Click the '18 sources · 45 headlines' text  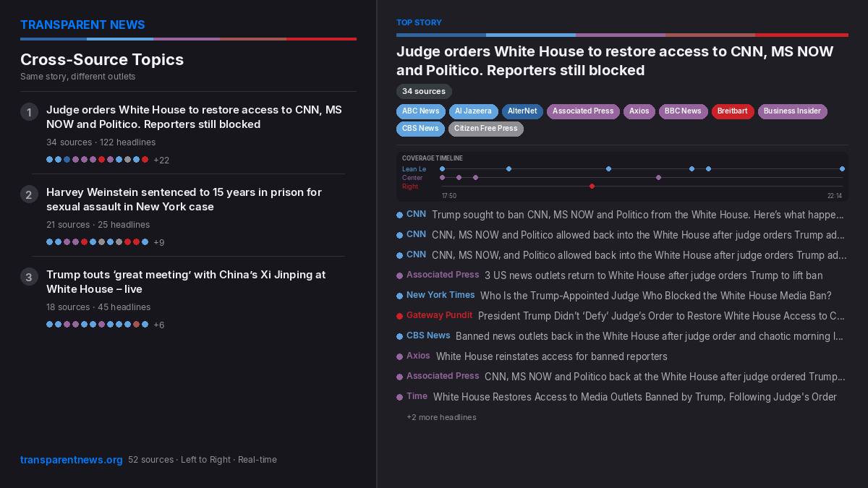[x=98, y=307]
